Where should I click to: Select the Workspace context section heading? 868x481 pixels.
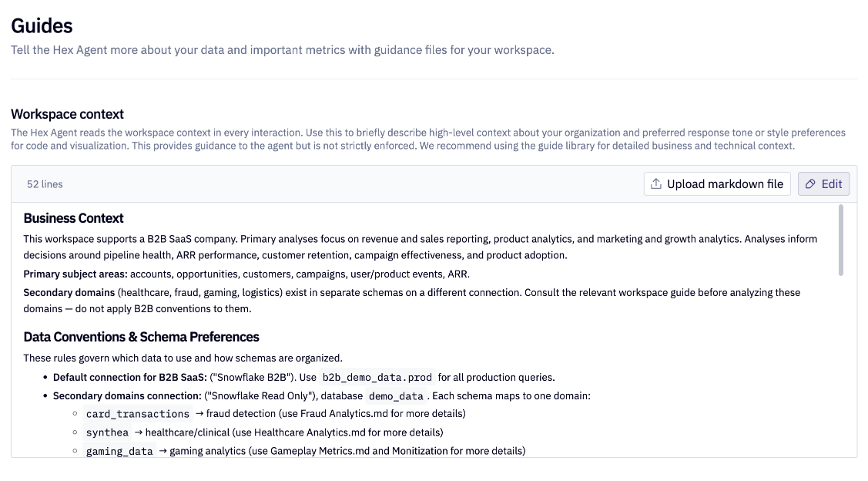tap(67, 114)
